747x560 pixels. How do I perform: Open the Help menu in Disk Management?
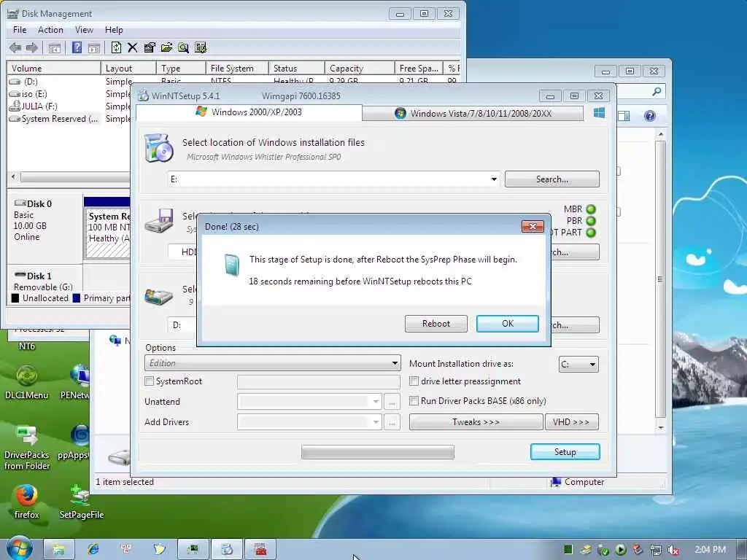(x=114, y=30)
